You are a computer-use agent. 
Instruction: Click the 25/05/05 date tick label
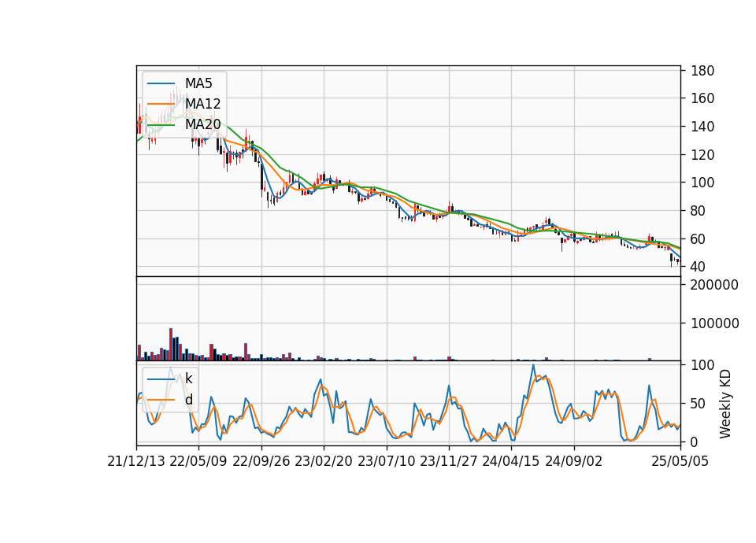pyautogui.click(x=680, y=461)
